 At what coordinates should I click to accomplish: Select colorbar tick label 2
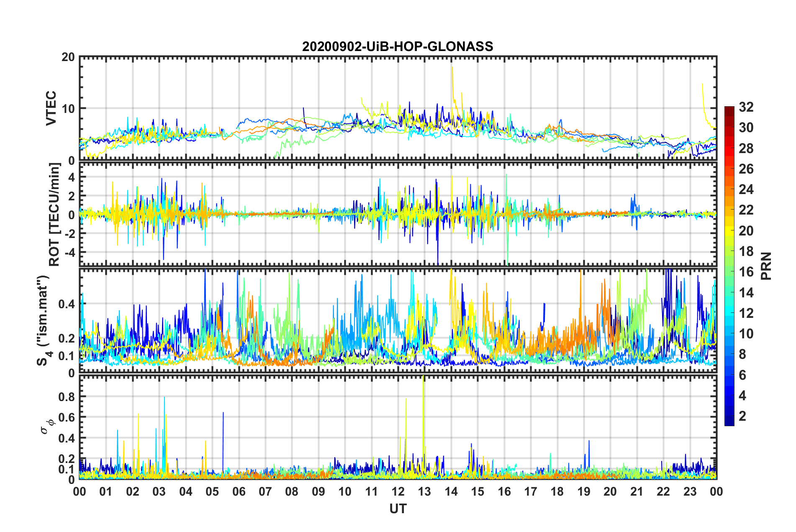point(742,416)
